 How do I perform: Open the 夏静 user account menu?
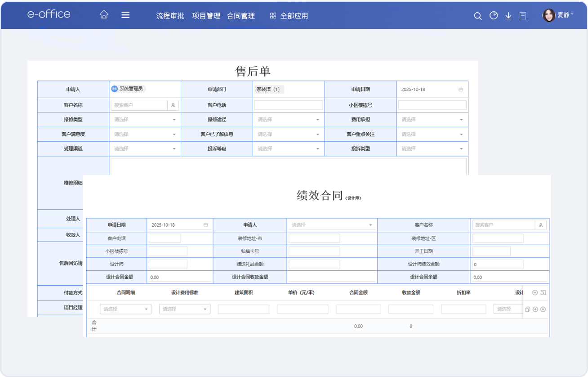tap(558, 15)
